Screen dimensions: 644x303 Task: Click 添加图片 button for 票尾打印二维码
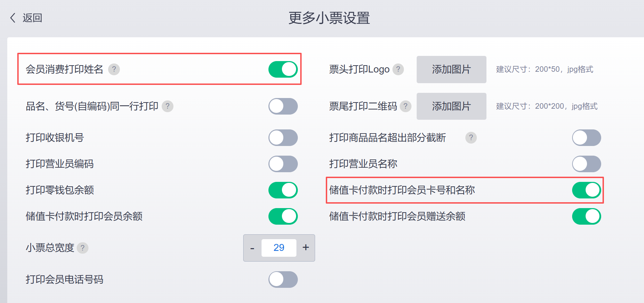pos(451,106)
